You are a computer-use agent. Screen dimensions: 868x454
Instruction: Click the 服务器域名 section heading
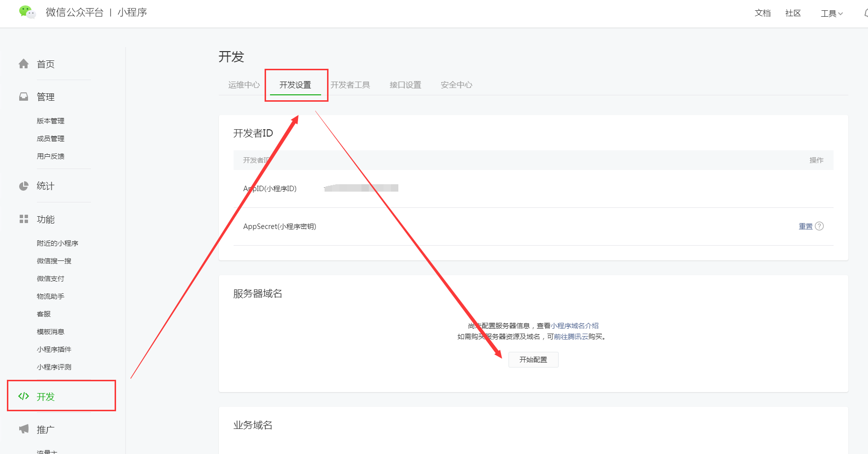[x=258, y=293]
